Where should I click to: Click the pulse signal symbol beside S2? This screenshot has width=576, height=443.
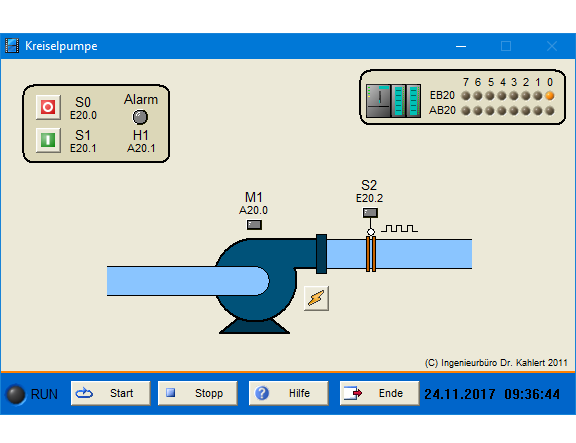[x=399, y=228]
